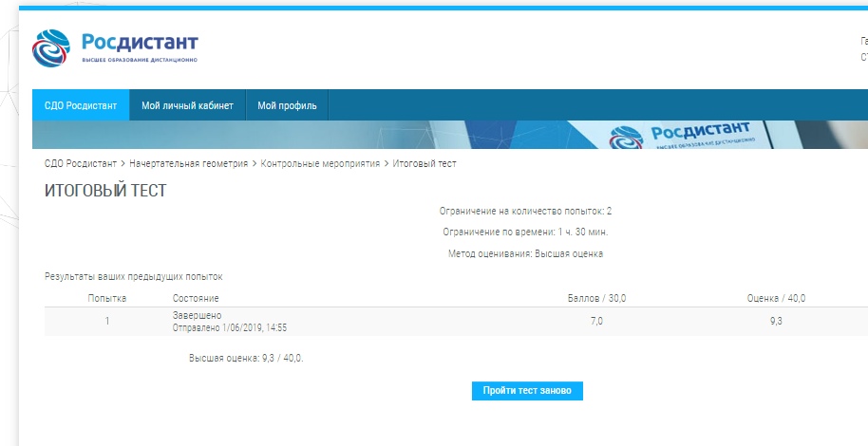
Task: Open Мой личный кабинет tab
Action: (187, 105)
